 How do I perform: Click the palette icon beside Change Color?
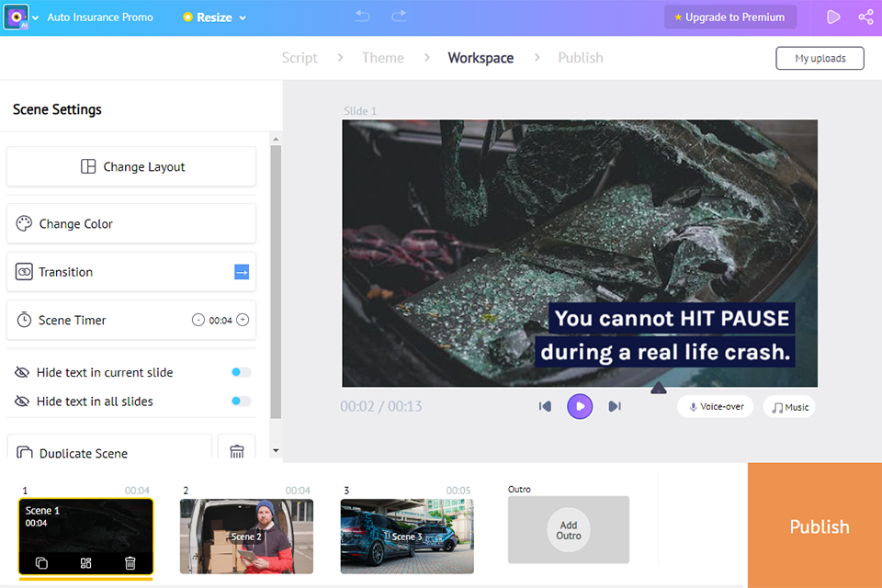24,223
